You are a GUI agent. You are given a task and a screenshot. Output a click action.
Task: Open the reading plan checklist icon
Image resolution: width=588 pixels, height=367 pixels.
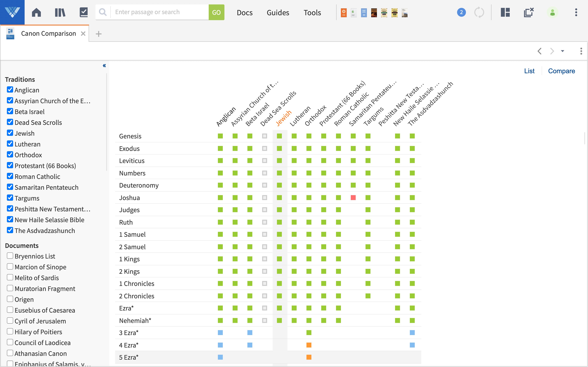(84, 12)
